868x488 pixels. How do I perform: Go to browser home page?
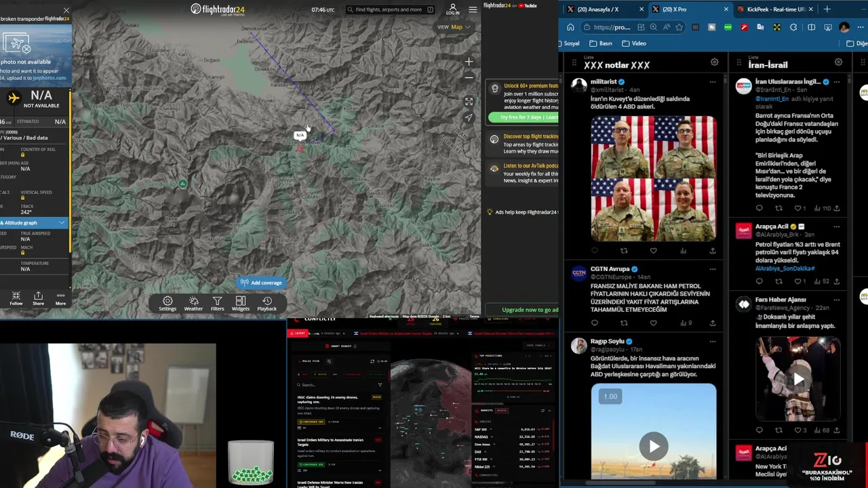tap(570, 27)
